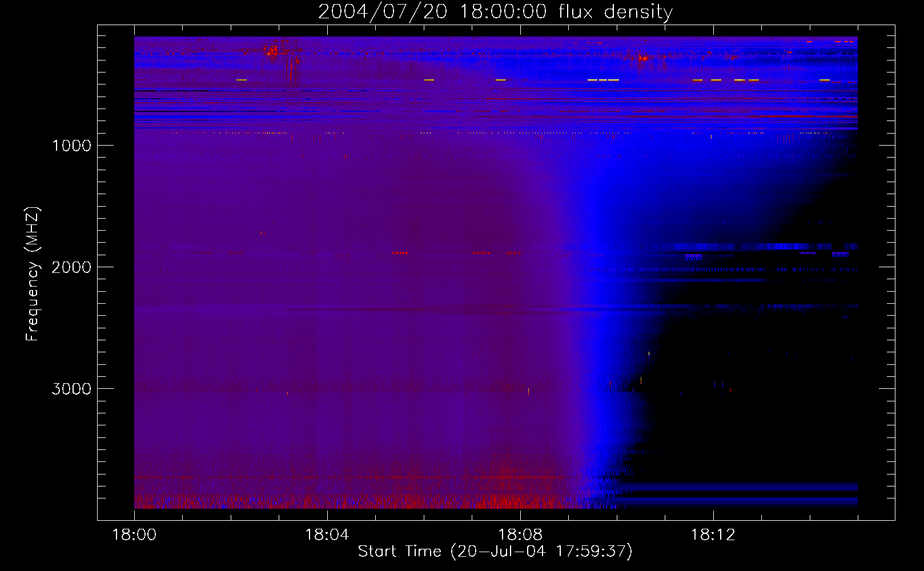The width and height of the screenshot is (924, 571).
Task: Click the '18:08' time axis label
Action: pyautogui.click(x=520, y=535)
